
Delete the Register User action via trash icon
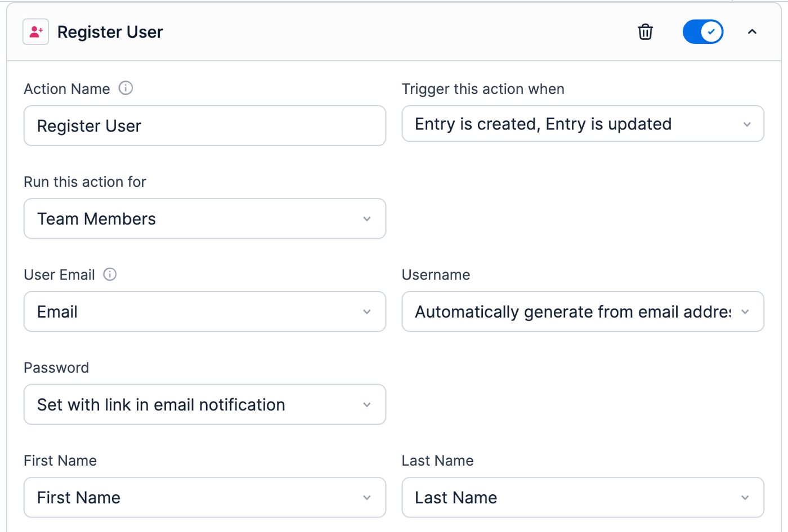[645, 32]
